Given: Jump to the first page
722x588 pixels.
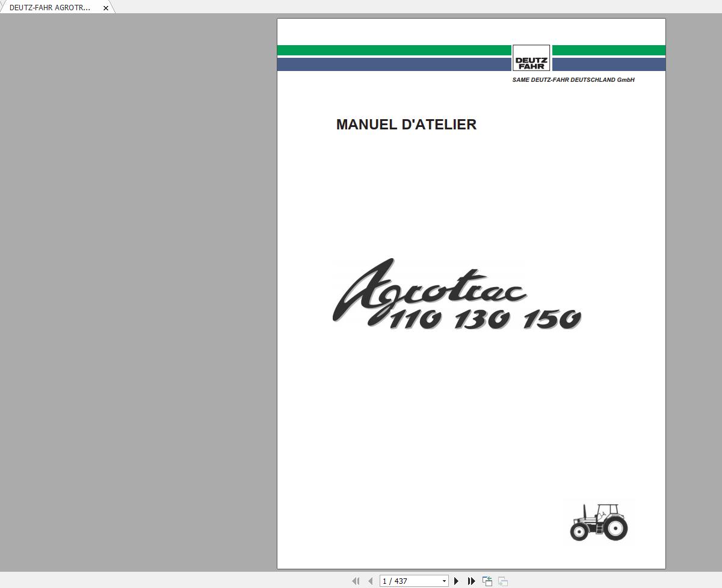Looking at the screenshot, I should coord(356,581).
